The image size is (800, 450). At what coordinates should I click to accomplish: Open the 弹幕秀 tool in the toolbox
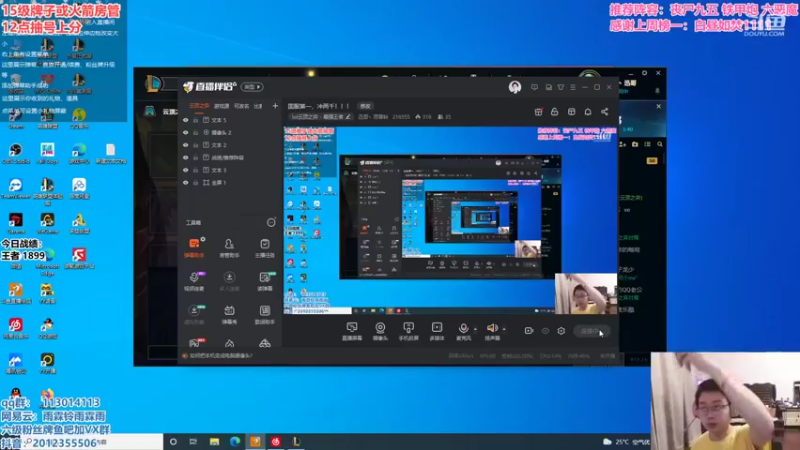[x=229, y=315]
